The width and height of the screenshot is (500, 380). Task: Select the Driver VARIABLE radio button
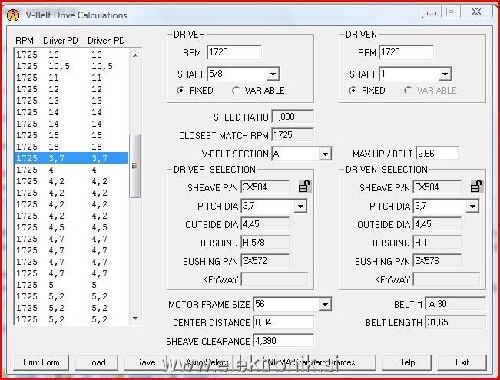pos(236,90)
